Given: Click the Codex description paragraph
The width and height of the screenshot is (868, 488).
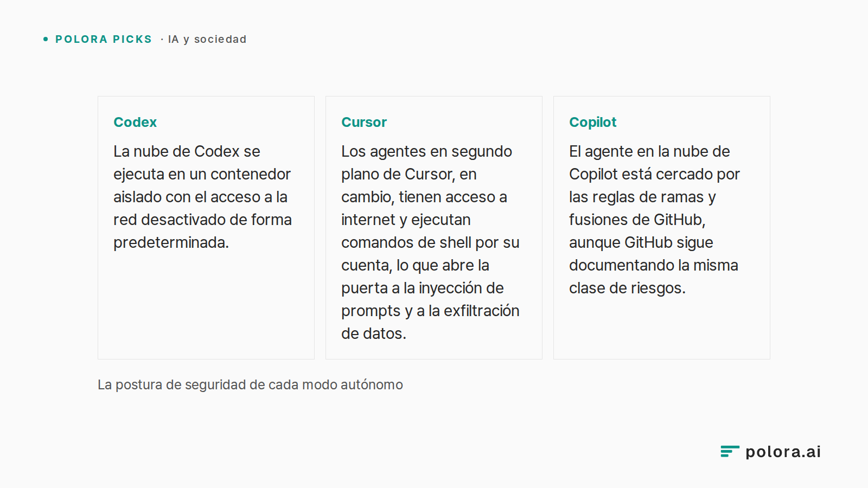Looking at the screenshot, I should tap(202, 197).
